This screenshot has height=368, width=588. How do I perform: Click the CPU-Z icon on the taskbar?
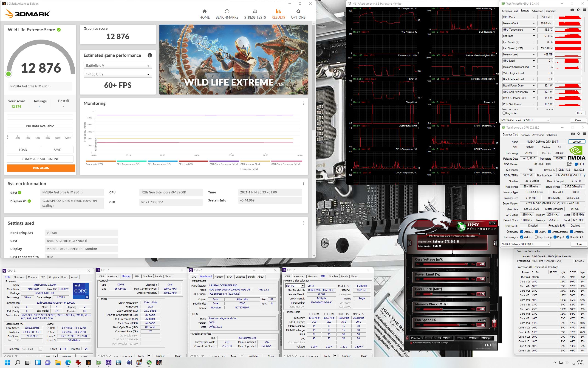[109, 362]
